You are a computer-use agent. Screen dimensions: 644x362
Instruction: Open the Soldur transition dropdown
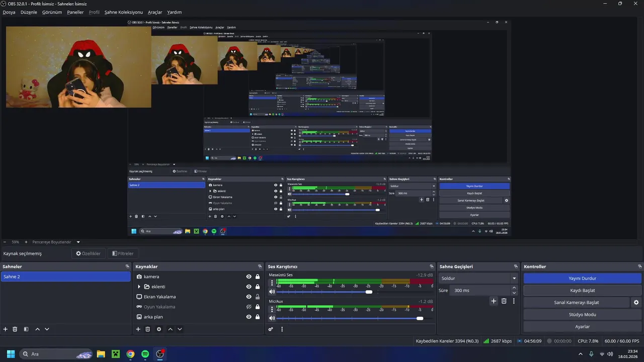click(478, 278)
